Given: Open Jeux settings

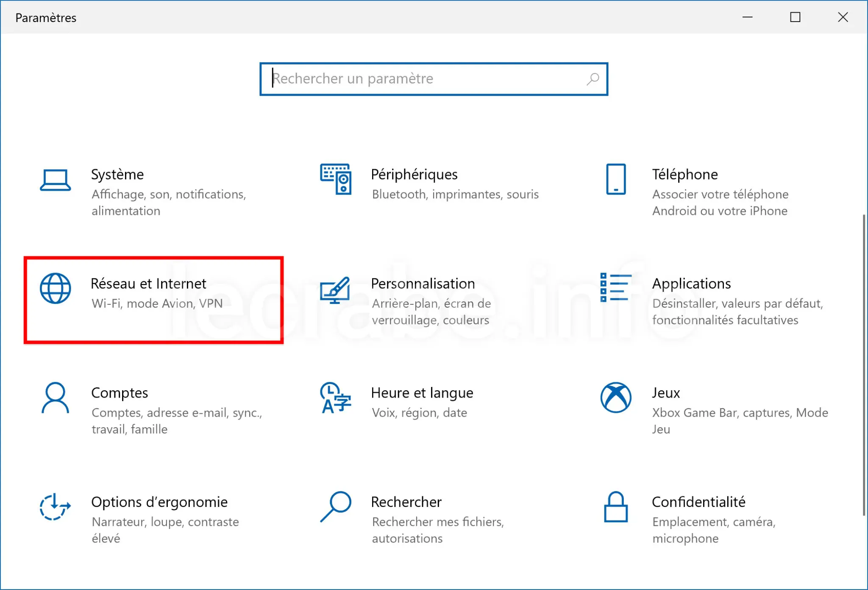Looking at the screenshot, I should pyautogui.click(x=665, y=392).
